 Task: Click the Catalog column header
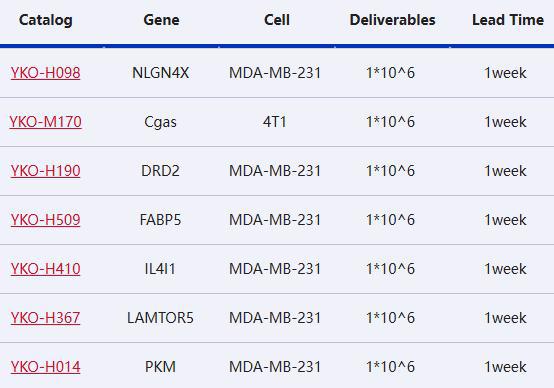[x=46, y=20]
